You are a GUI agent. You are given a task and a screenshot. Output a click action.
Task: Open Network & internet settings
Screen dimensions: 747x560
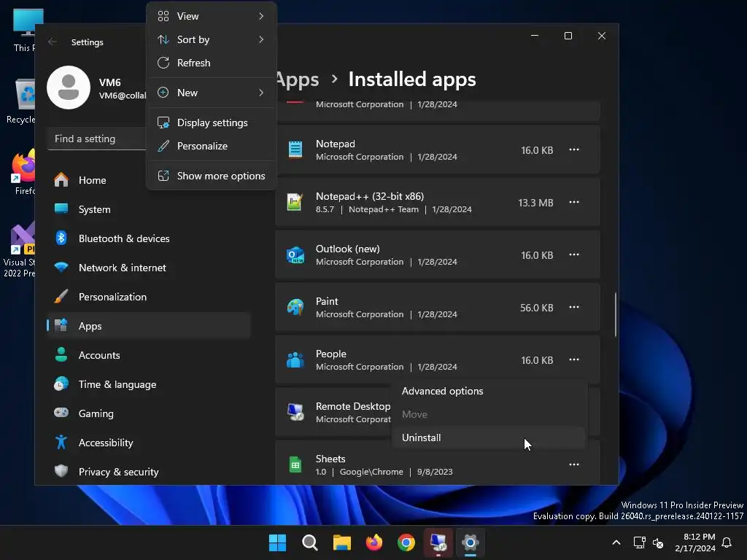tap(149, 268)
